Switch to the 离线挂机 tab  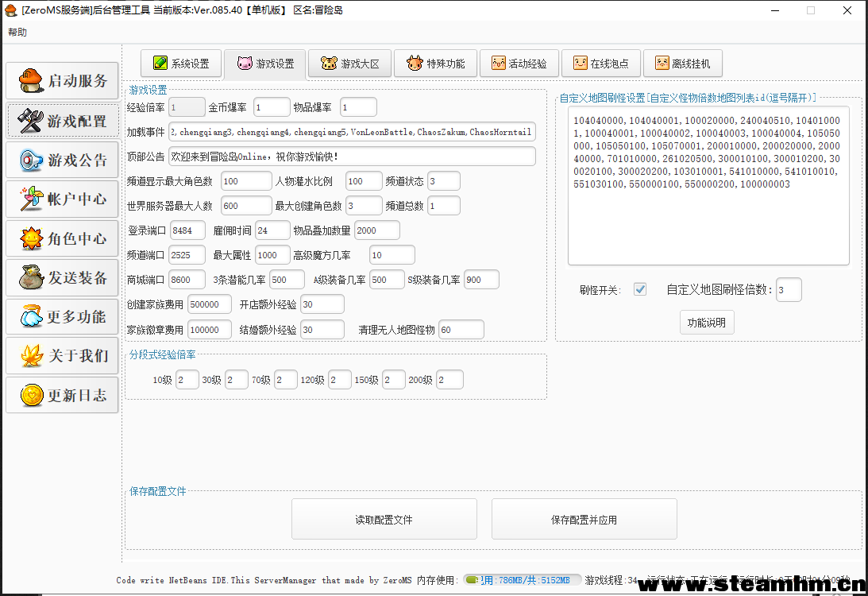[682, 64]
